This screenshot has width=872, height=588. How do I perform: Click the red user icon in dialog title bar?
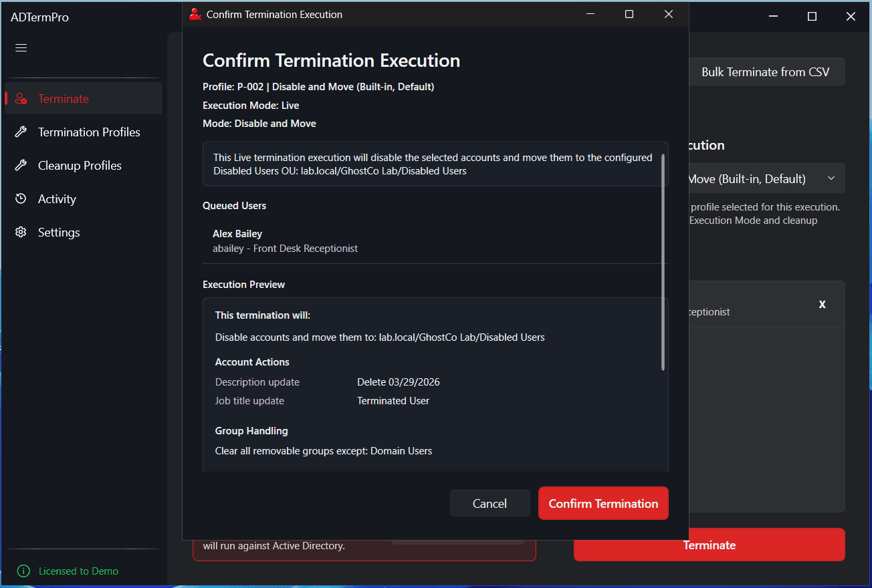pos(195,13)
